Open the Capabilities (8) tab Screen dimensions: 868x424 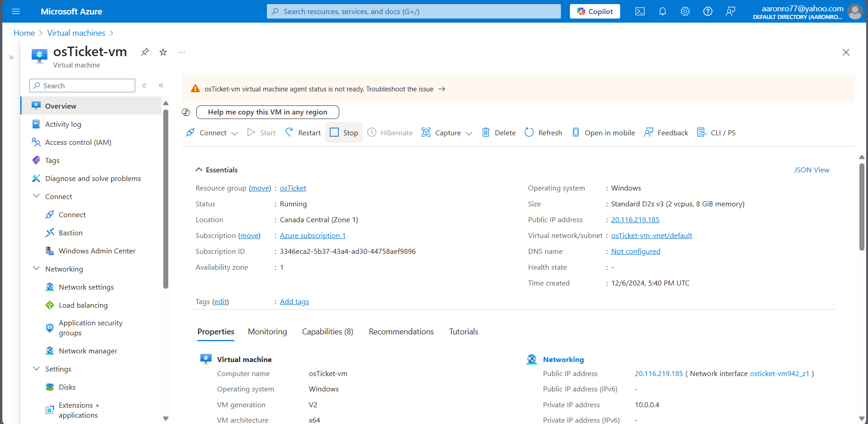tap(327, 331)
